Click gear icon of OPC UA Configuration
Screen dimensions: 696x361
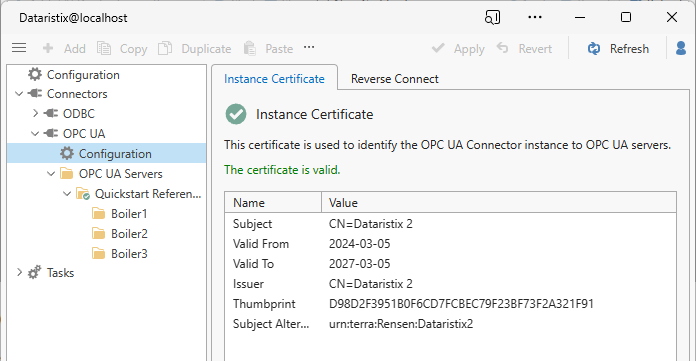tap(67, 153)
